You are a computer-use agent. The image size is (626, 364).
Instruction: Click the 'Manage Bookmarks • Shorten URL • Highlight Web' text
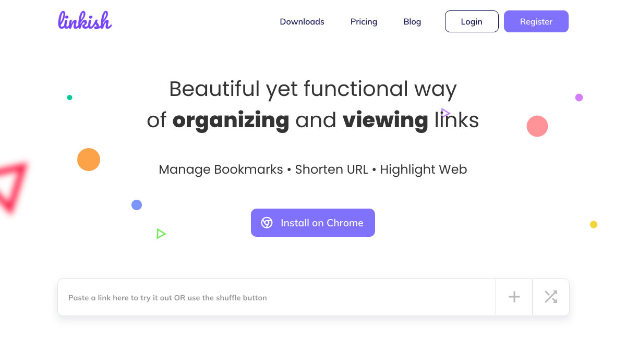313,169
